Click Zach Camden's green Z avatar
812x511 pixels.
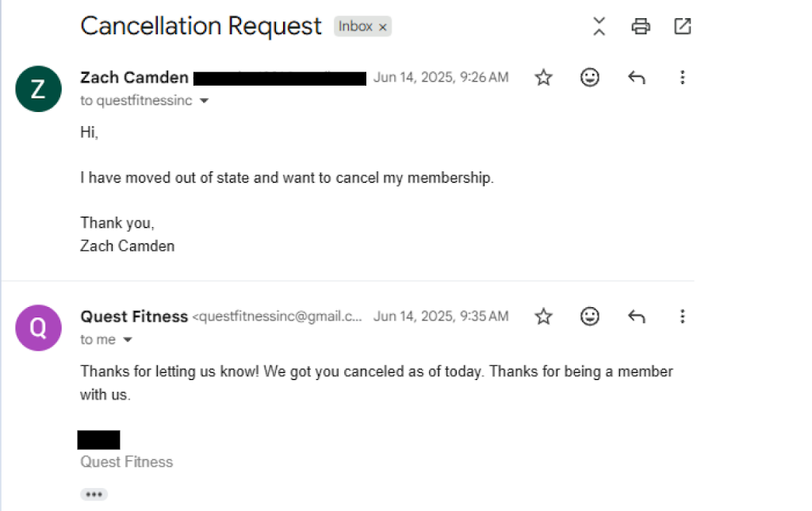coord(38,89)
